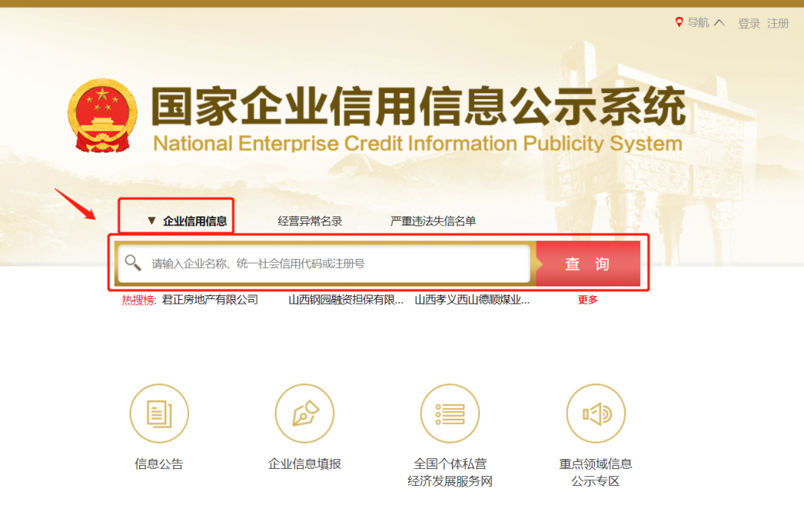The image size is (804, 532).
Task: Click the national emblem logo
Action: coord(103,115)
